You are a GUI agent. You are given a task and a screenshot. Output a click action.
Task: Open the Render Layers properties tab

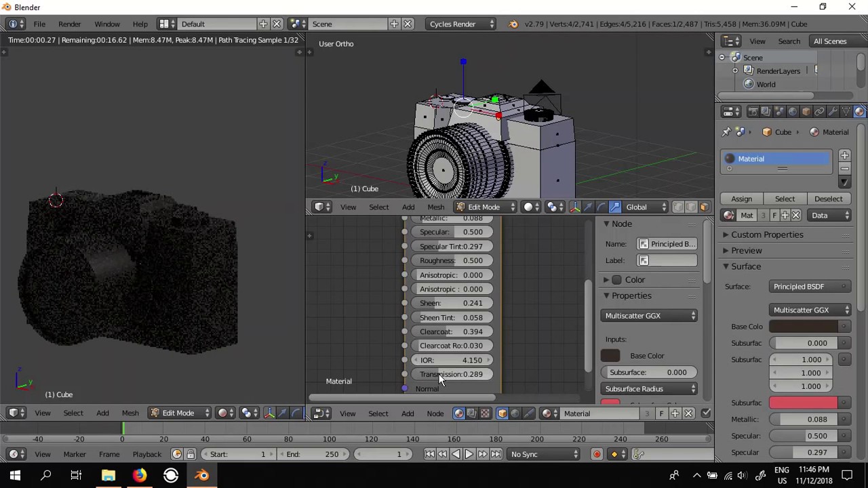766,112
